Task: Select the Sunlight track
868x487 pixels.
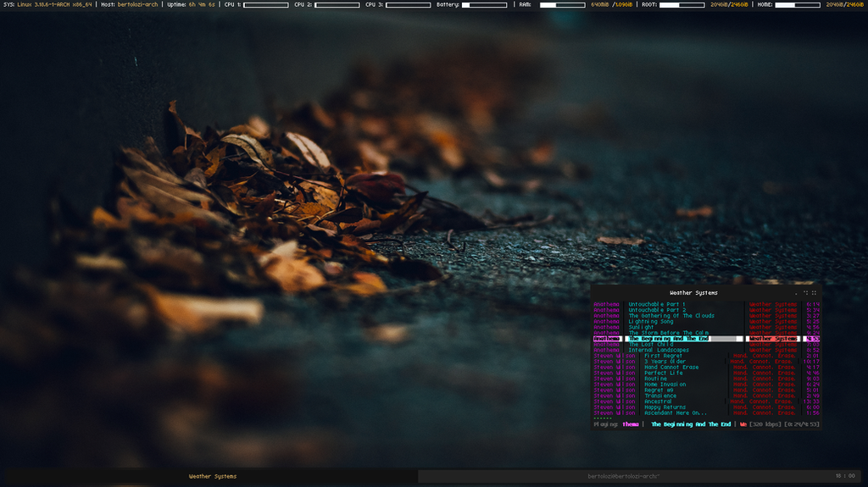Action: click(641, 327)
